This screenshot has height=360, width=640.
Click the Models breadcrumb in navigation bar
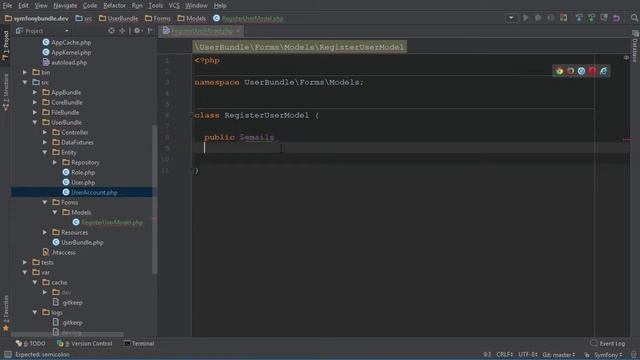192,18
